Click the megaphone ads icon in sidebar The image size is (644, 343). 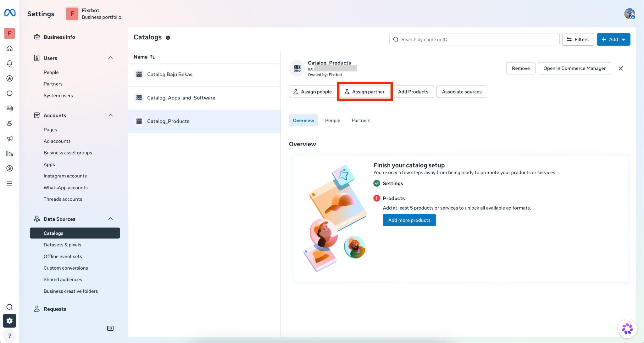point(10,138)
